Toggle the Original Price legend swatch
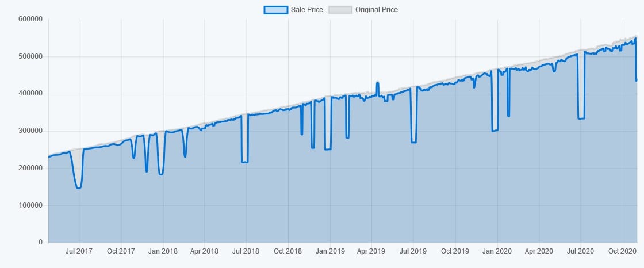Screen dimensions: 644x268 pos(340,9)
